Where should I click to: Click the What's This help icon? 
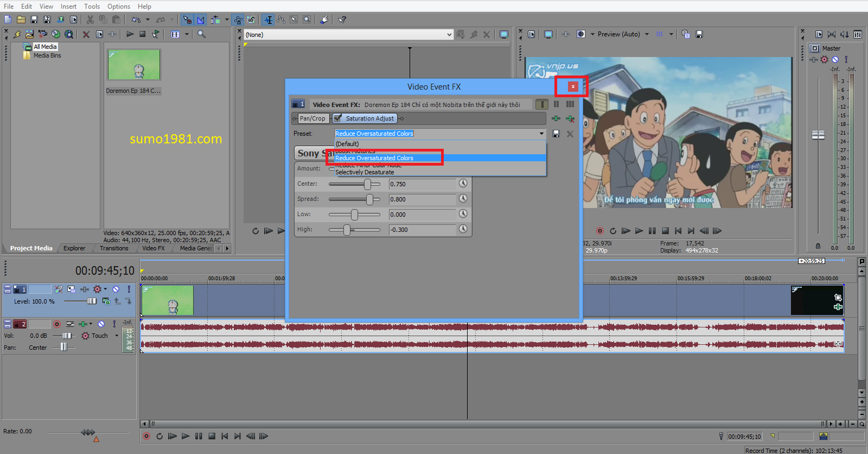[342, 20]
